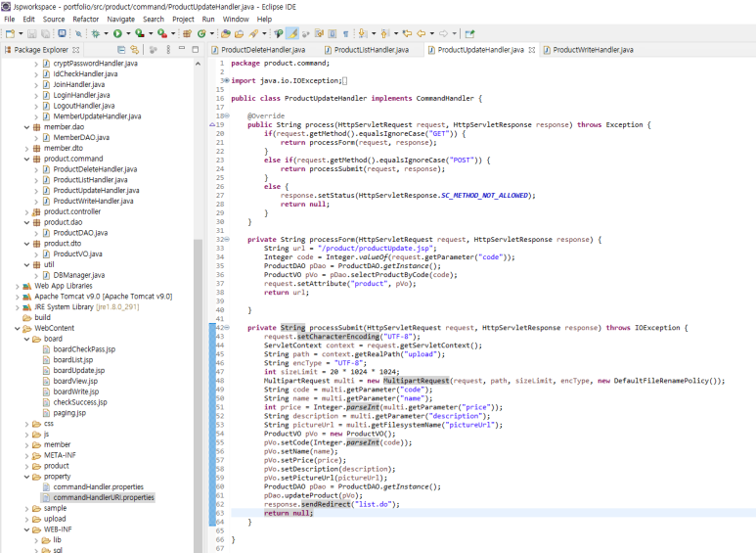This screenshot has width=756, height=553.
Task: Click the Debug bug icon
Action: 96,34
